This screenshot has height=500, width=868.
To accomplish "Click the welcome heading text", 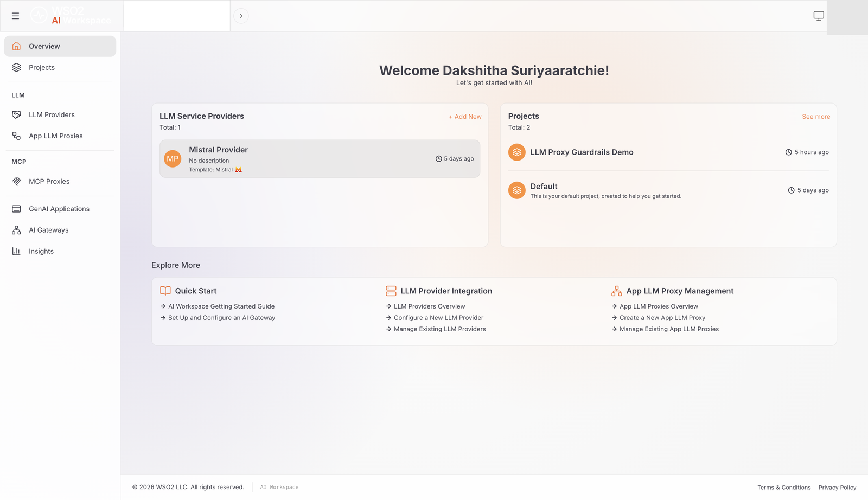I will pos(494,70).
